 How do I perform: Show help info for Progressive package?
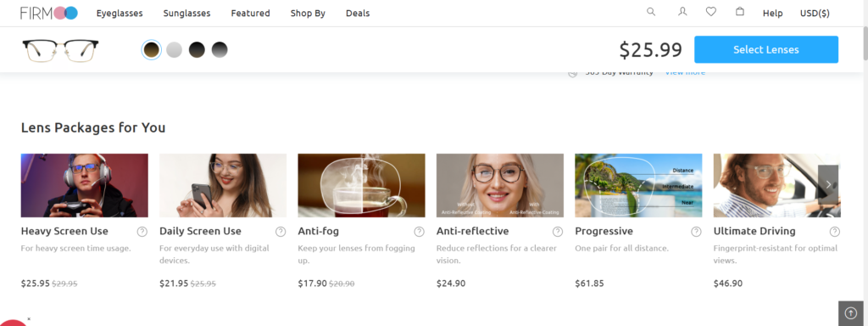coord(696,232)
